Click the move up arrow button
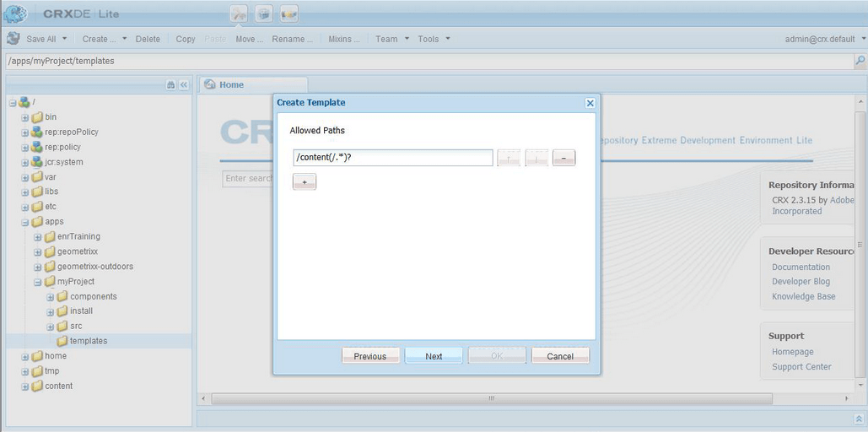This screenshot has width=868, height=432. pos(509,158)
